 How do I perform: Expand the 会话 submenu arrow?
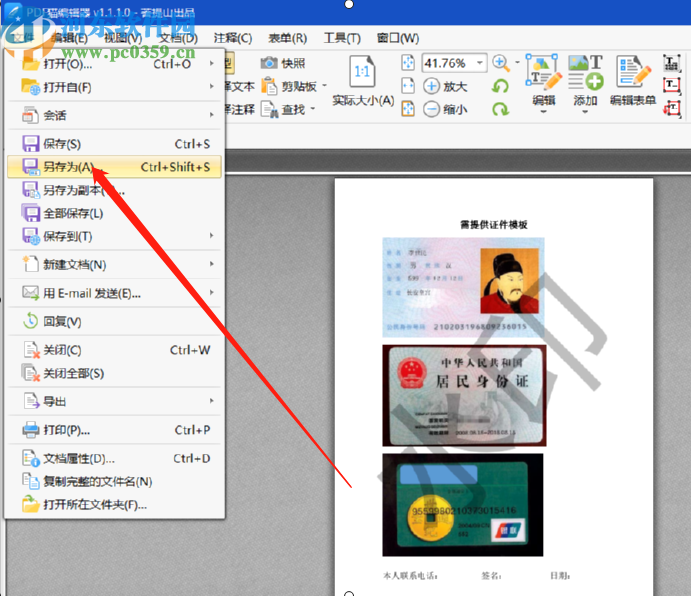click(212, 115)
